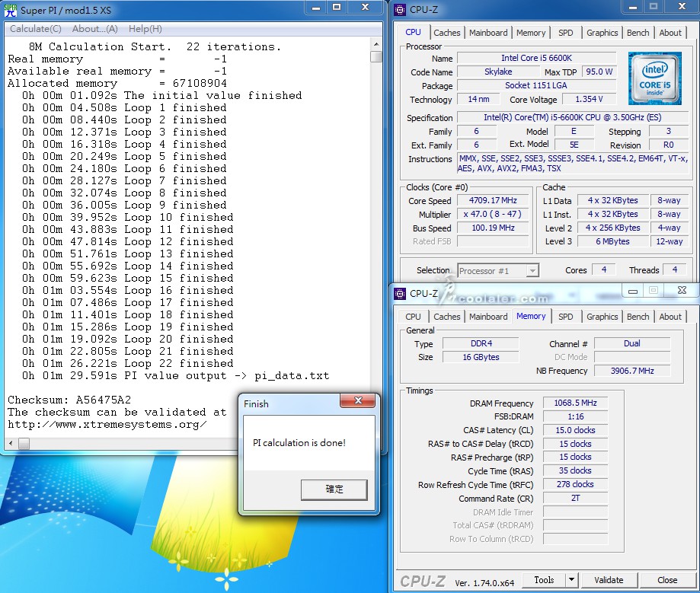Click the Super PI app icon in title bar
700x593 pixels.
10,10
